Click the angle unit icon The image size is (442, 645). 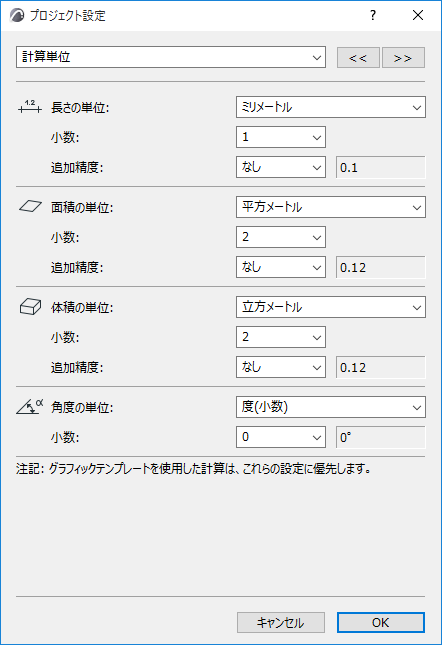pos(30,406)
